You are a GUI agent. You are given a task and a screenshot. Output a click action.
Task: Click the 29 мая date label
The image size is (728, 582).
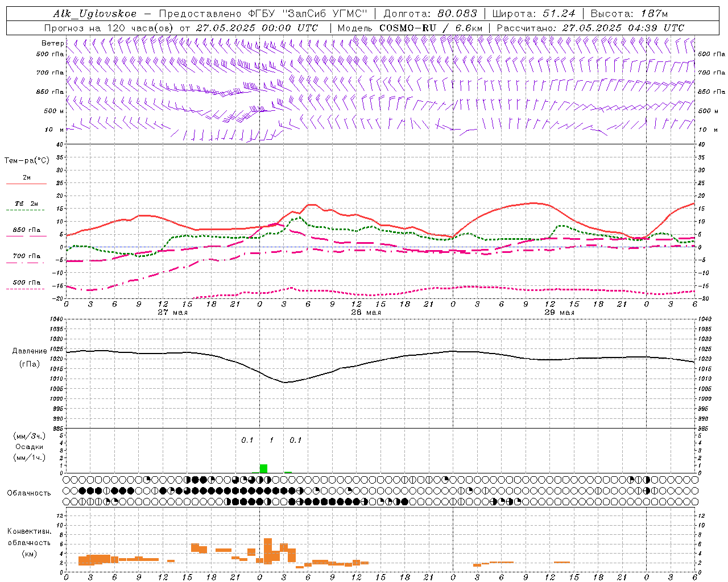click(560, 313)
